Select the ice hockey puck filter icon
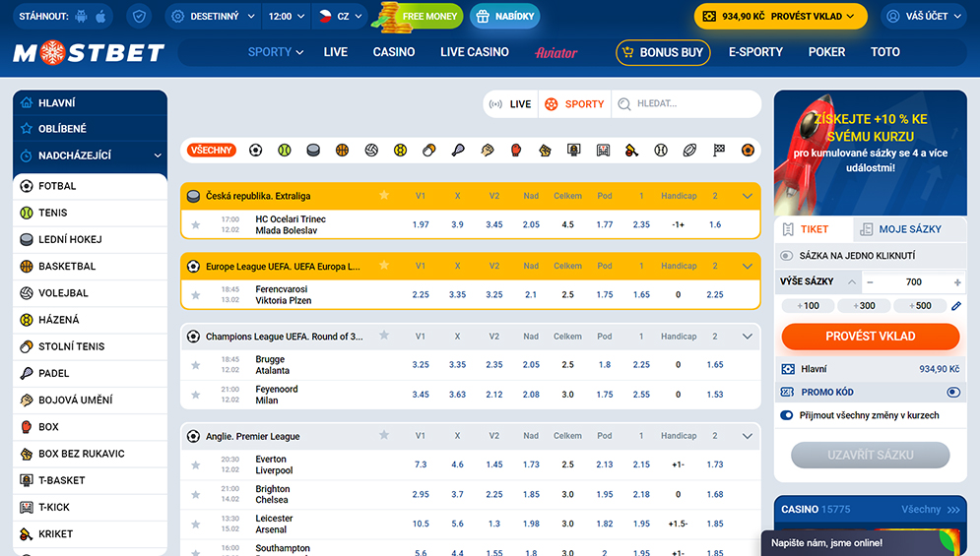980x556 pixels. coord(313,151)
